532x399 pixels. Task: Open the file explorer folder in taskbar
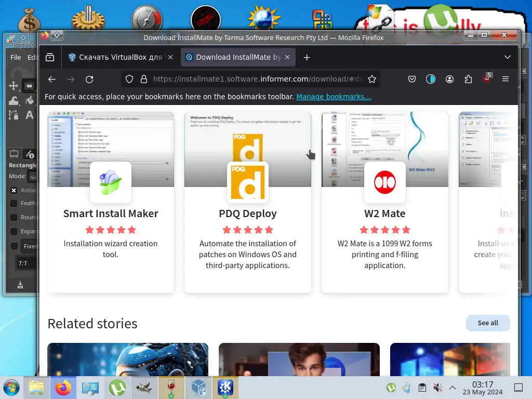pos(36,388)
